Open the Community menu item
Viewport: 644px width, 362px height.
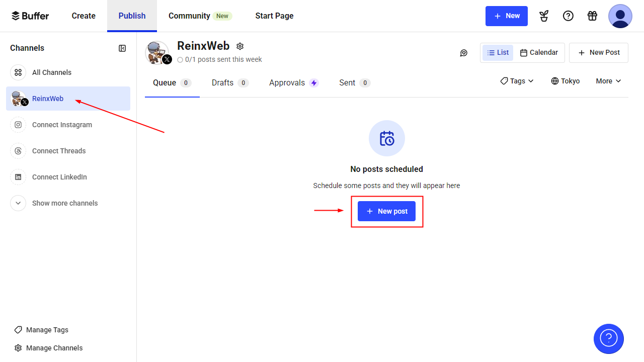(x=189, y=16)
